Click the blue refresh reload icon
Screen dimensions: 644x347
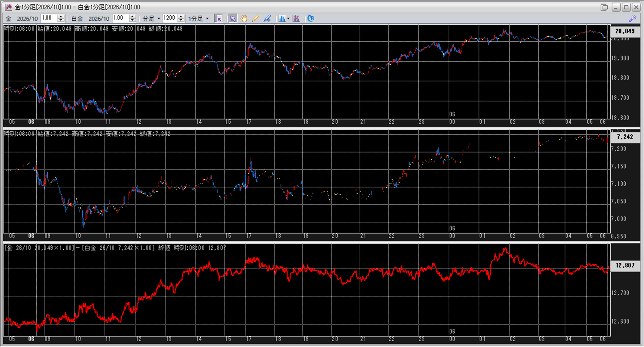coord(310,18)
